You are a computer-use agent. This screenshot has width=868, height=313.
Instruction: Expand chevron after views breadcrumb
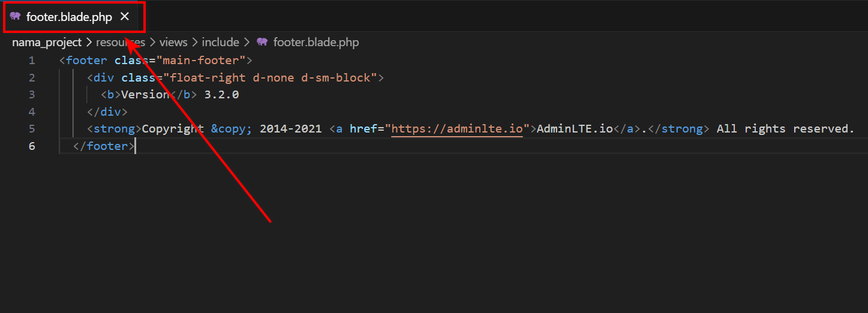coord(194,43)
